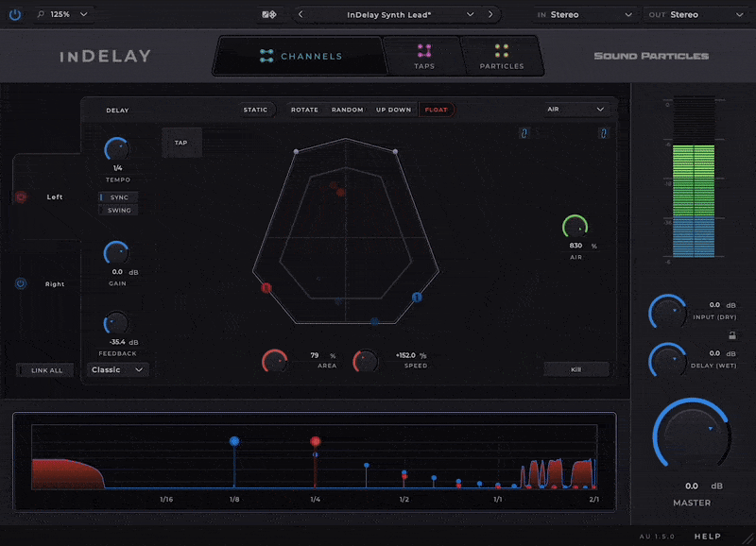Click the Input (Dry) knob
The height and width of the screenshot is (546, 756).
coord(668,312)
